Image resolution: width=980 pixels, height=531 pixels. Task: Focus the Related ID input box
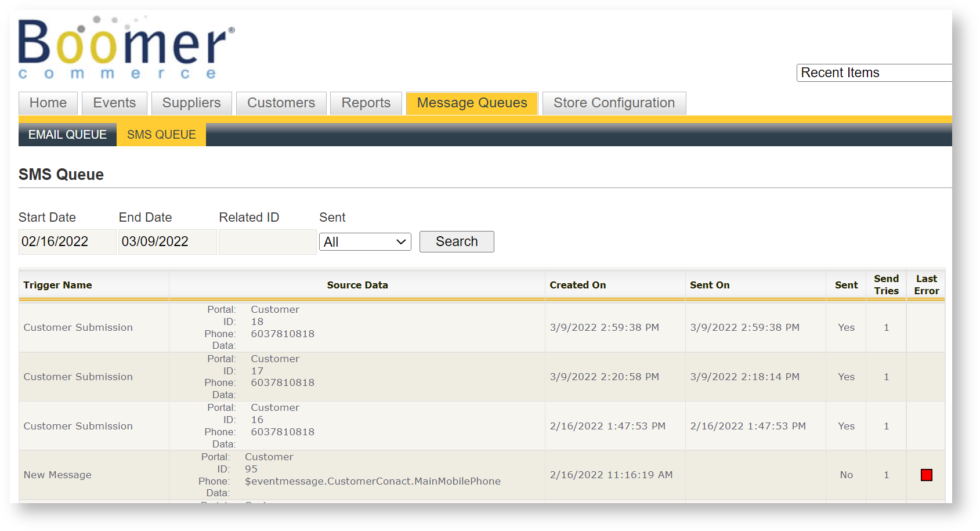coord(267,242)
